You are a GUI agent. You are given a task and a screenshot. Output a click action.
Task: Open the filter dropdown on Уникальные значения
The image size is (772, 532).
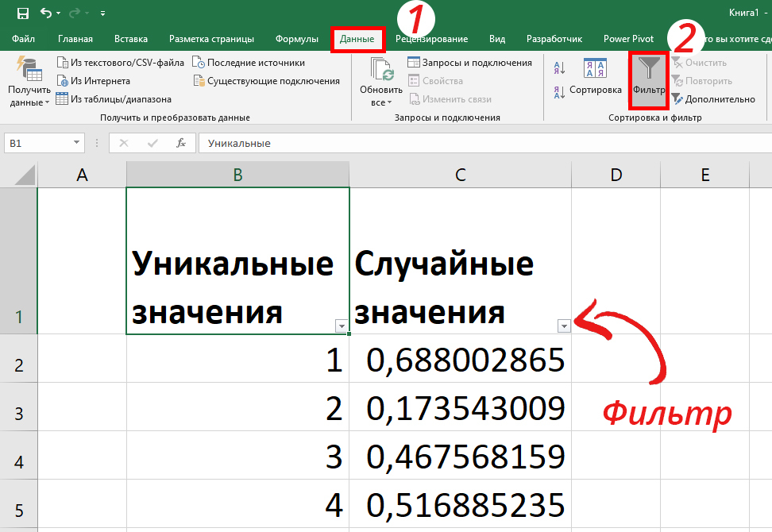point(342,326)
